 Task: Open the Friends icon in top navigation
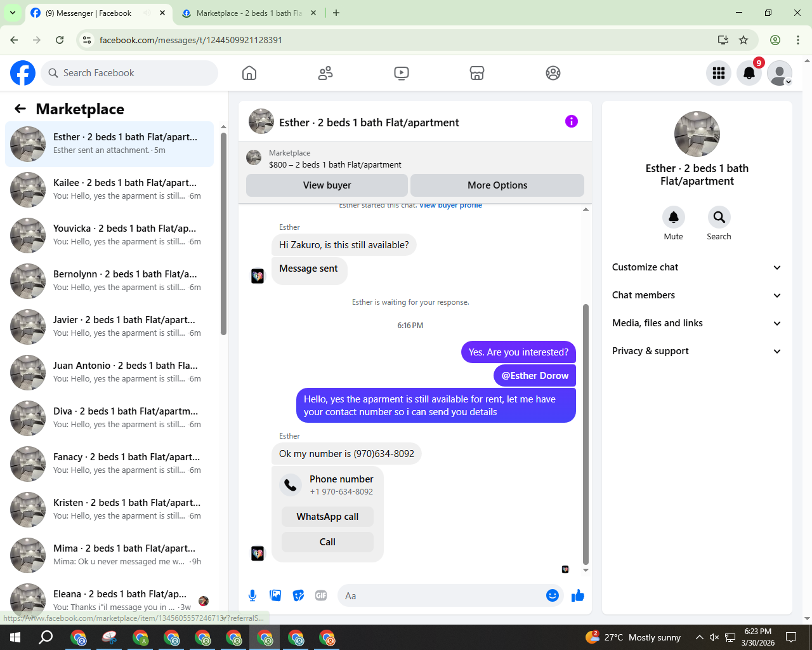(325, 73)
